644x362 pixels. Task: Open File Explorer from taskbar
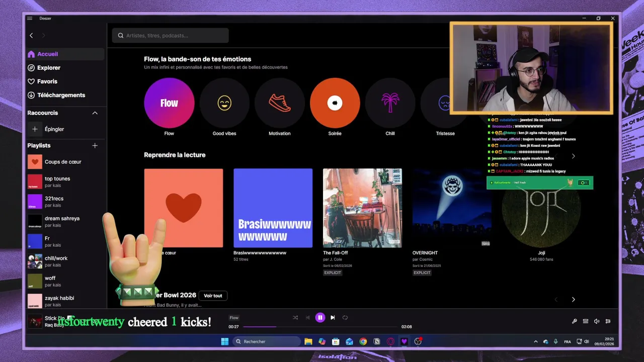click(308, 341)
